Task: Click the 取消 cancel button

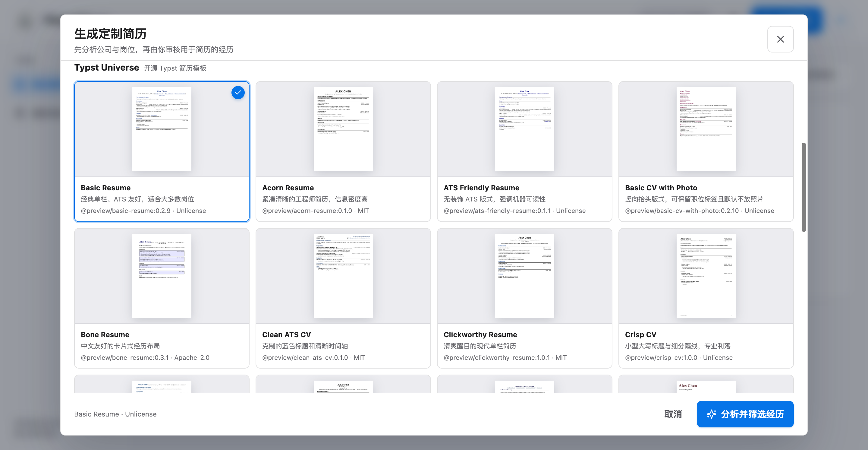Action: 673,414
